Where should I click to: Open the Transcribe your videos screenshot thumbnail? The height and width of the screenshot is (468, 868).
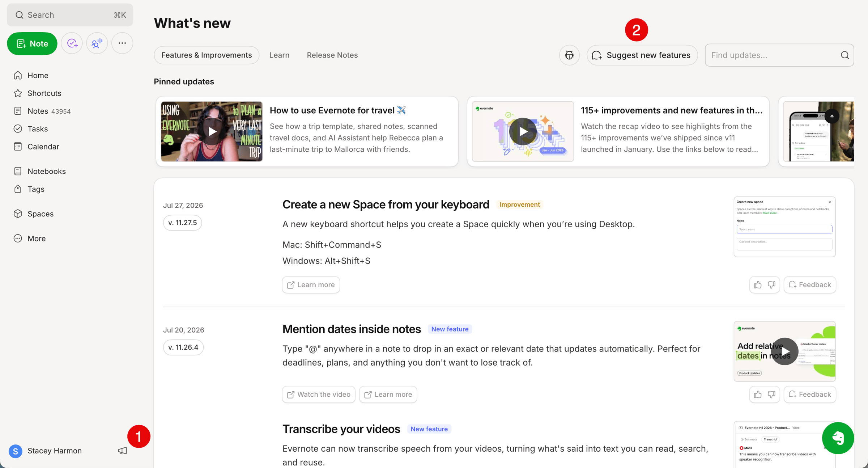click(x=784, y=445)
